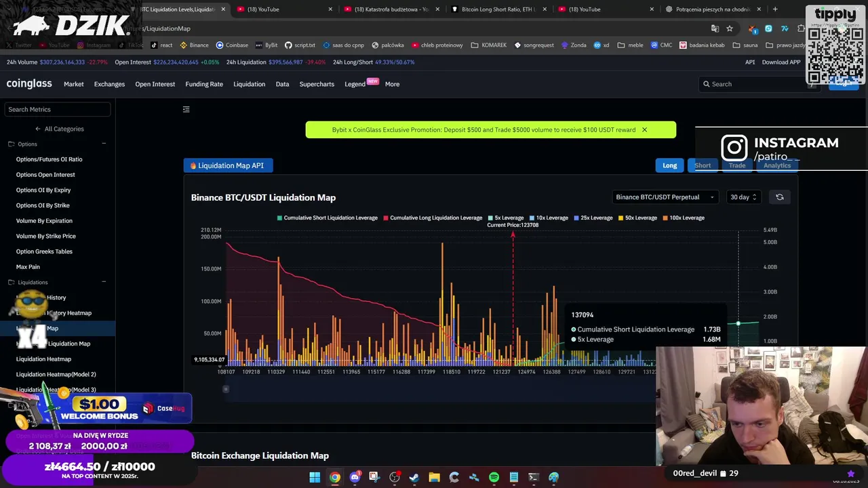
Task: Open Discord from the taskbar
Action: (x=355, y=477)
